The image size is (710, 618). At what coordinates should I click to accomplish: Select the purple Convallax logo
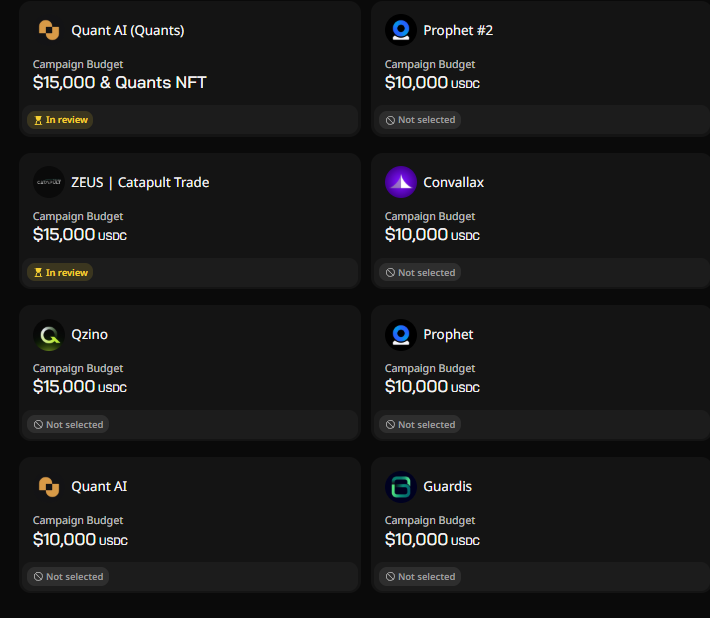pos(401,182)
